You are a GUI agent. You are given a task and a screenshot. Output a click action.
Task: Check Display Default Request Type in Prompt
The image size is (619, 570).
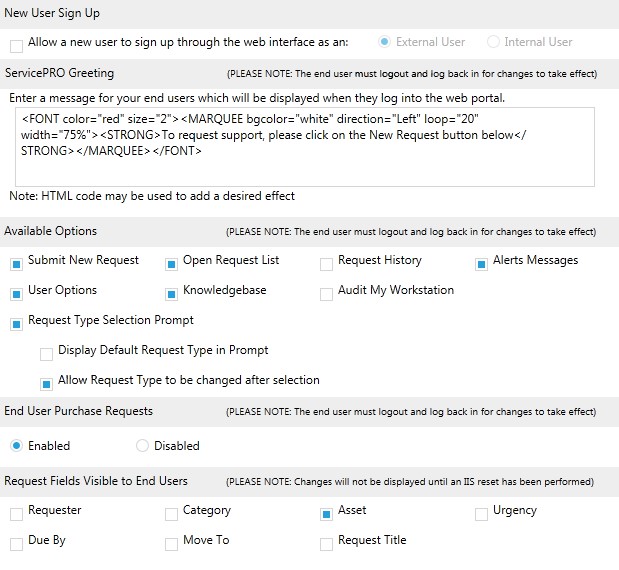click(46, 354)
